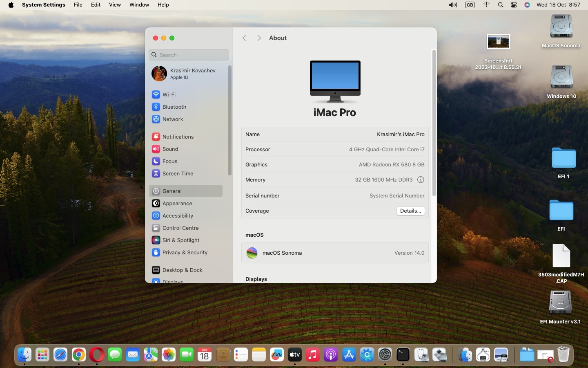Go forward with the right chevron

click(x=259, y=38)
